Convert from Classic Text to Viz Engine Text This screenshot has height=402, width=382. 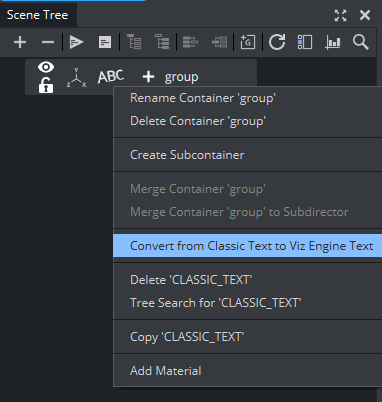point(248,246)
